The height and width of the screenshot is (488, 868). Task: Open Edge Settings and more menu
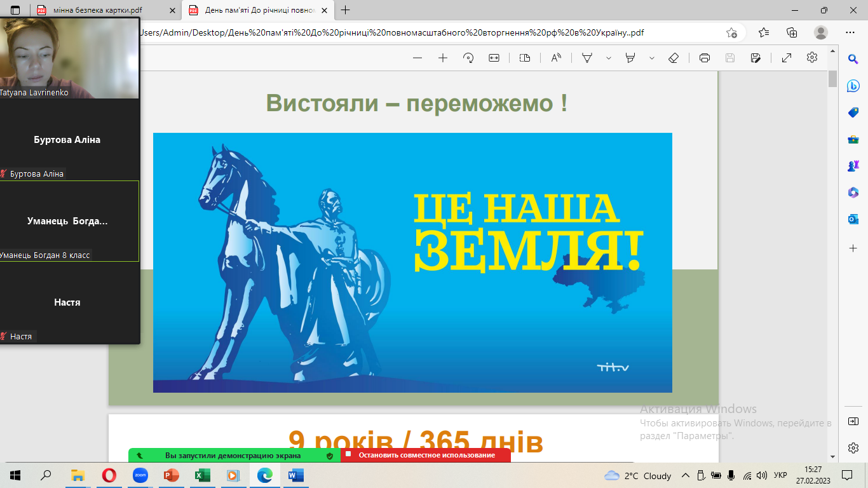[x=850, y=32]
